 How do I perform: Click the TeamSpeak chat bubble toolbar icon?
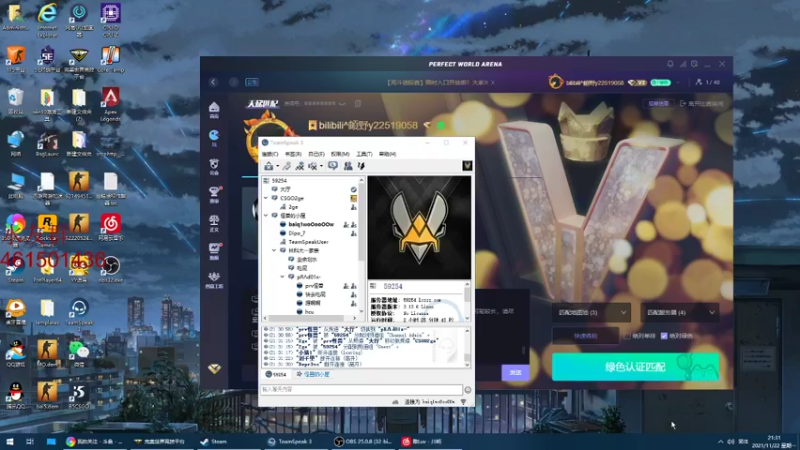(333, 166)
